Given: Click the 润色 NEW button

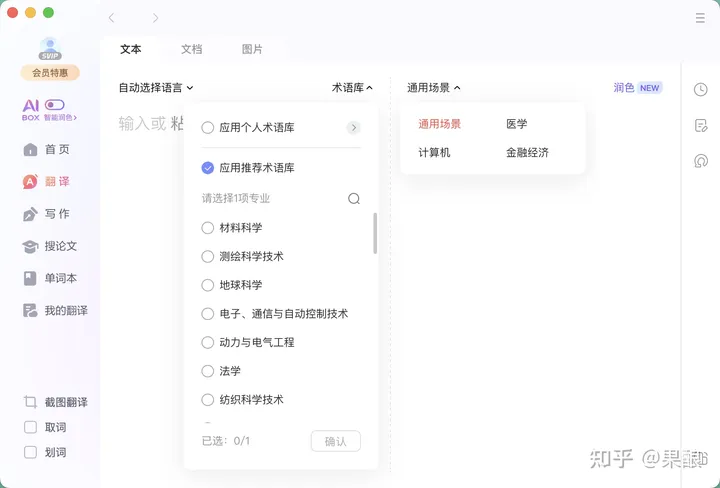Looking at the screenshot, I should (x=638, y=88).
